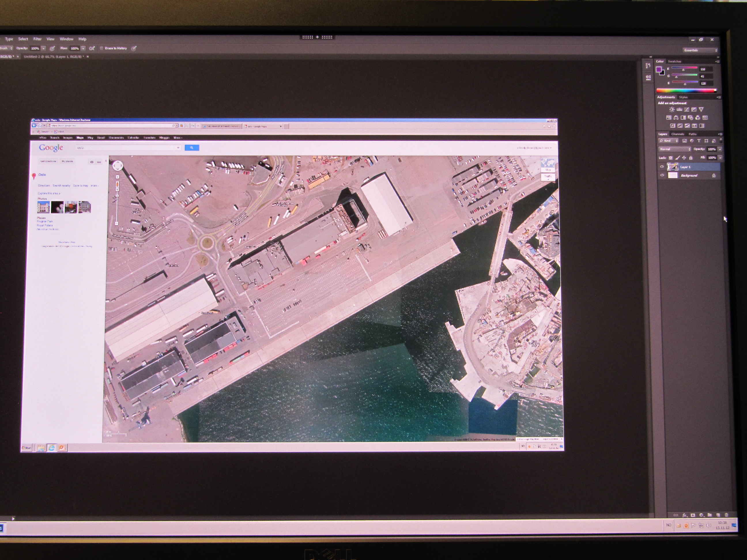The width and height of the screenshot is (747, 560).
Task: Delete the selected layer
Action: [727, 515]
